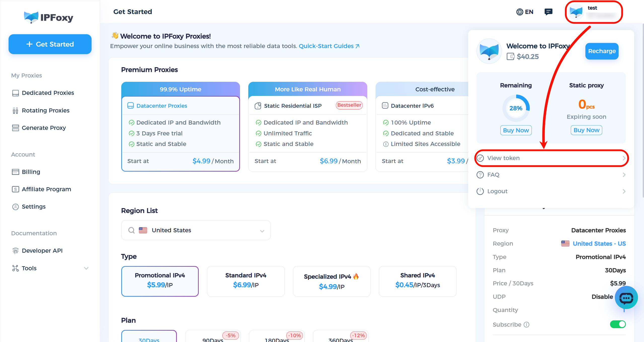Click the Recharge button
Image resolution: width=644 pixels, height=342 pixels.
(x=602, y=51)
